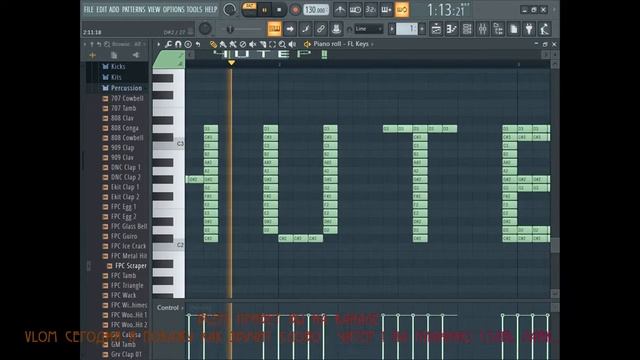Open the Channel rack icon
640x360 pixels.
tap(467, 29)
